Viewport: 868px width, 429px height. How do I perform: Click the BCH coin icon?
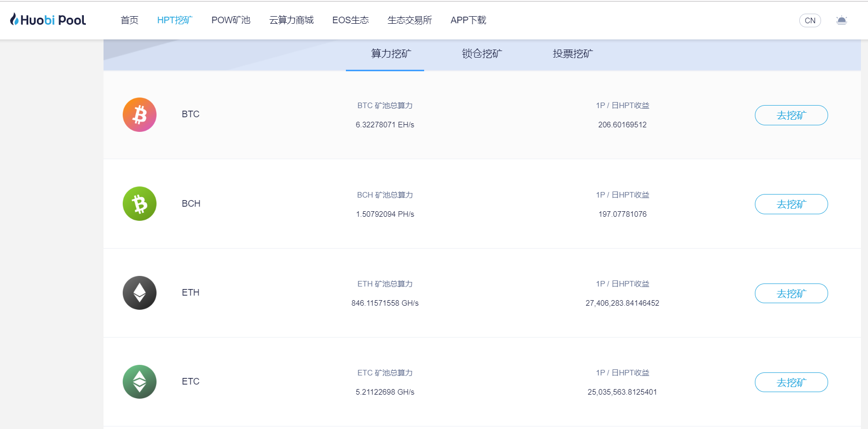[x=139, y=204]
